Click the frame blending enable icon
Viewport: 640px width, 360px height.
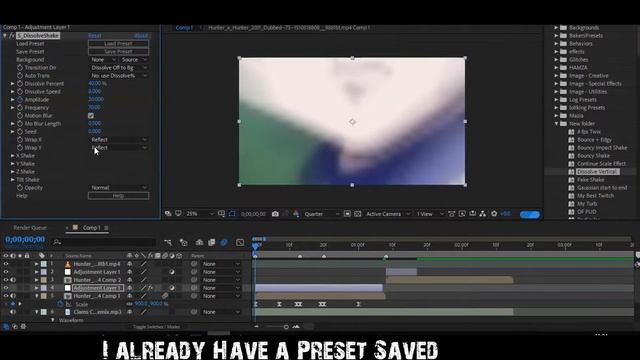pyautogui.click(x=211, y=242)
